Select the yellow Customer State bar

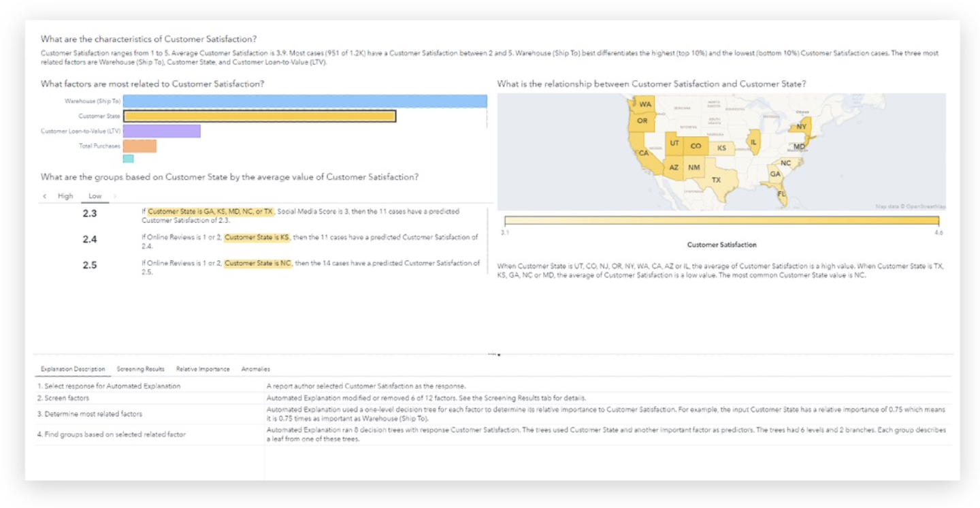[x=259, y=116]
